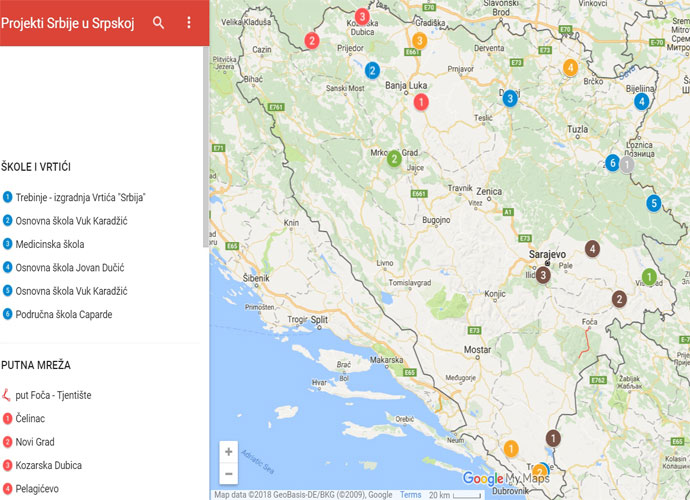Click the Google My Maps logo
Image resolution: width=690 pixels, height=500 pixels.
pos(505,479)
